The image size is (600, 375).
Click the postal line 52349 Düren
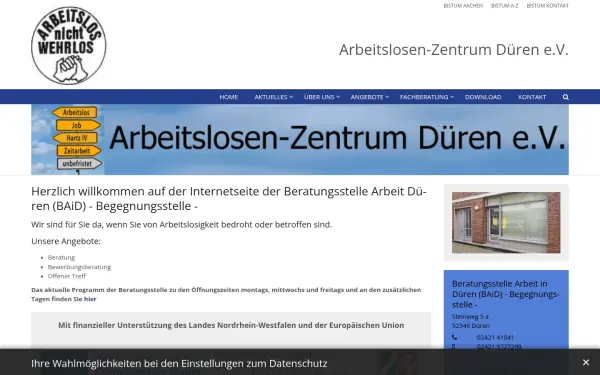pos(471,326)
